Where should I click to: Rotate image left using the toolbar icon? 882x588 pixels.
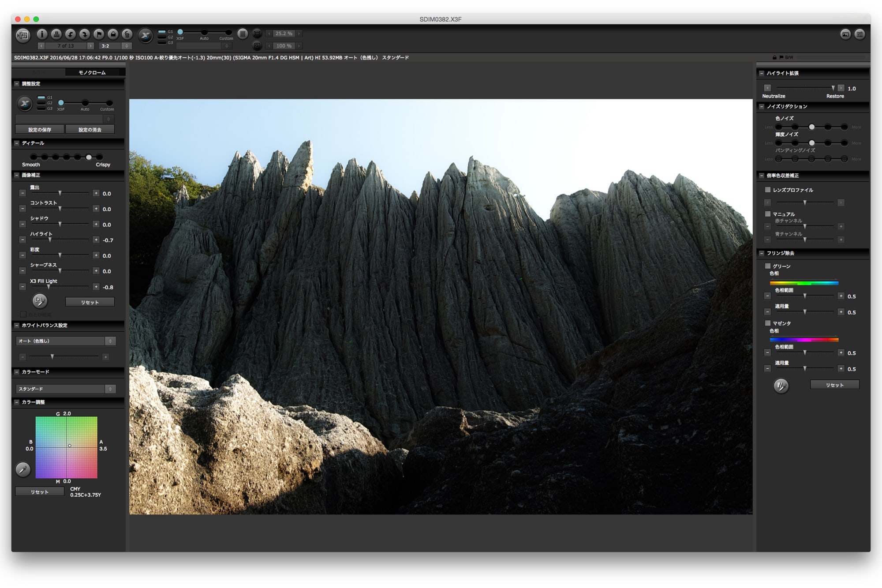[x=70, y=34]
